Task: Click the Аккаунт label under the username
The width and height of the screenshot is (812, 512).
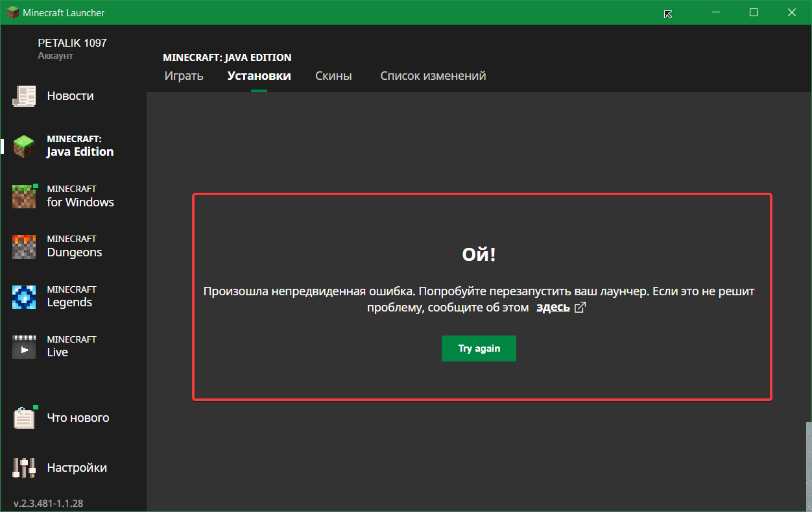Action: pyautogui.click(x=55, y=56)
